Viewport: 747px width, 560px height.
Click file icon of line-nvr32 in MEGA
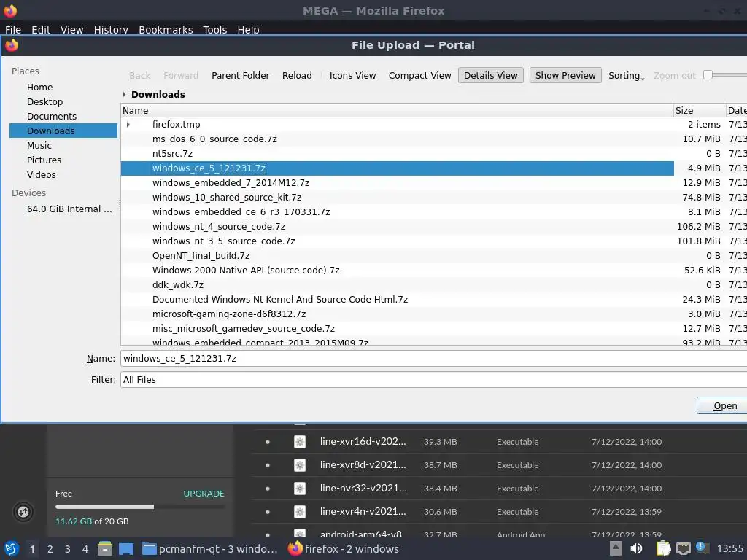[x=300, y=489]
